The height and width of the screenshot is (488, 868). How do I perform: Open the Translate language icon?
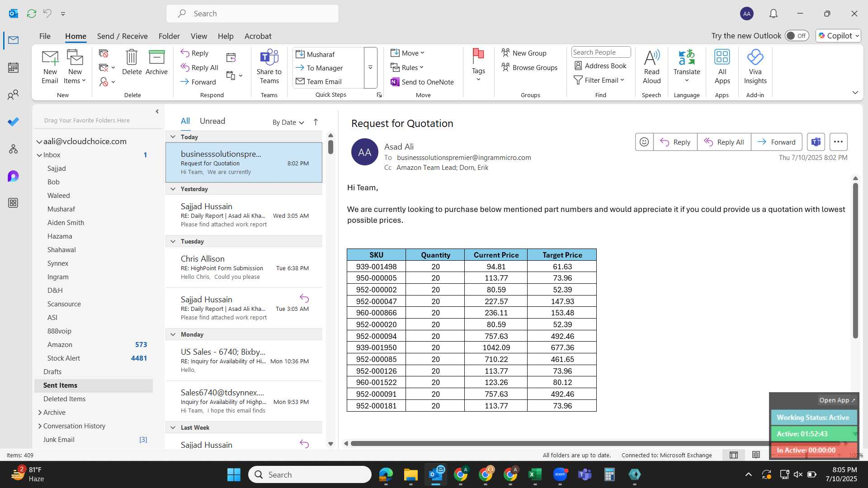coord(686,66)
